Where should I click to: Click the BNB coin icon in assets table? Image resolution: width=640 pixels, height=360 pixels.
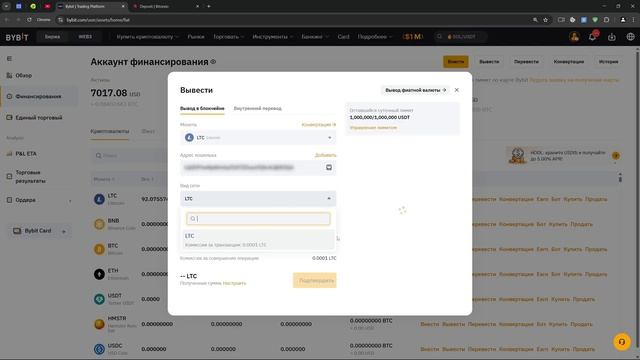coord(99,224)
